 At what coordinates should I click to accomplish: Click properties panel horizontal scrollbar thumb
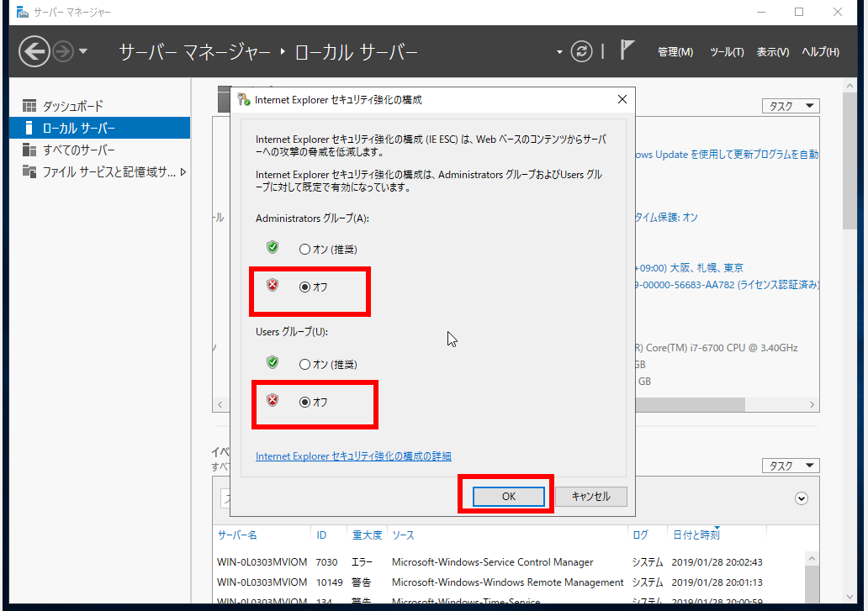[690, 405]
